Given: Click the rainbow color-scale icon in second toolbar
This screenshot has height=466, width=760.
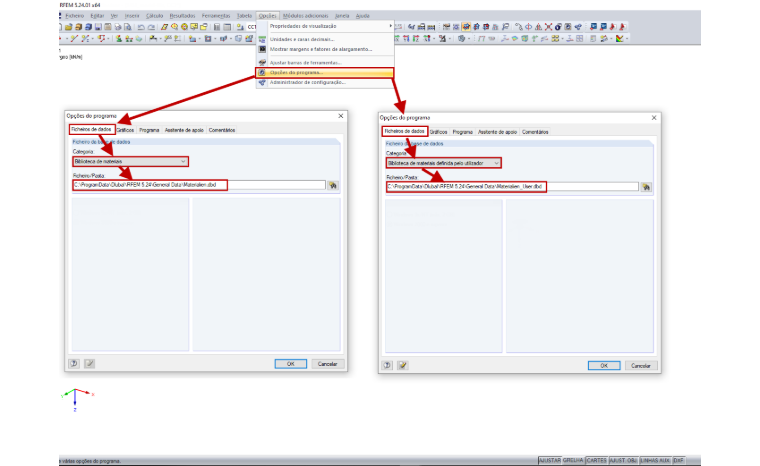Looking at the screenshot, I should tap(619, 38).
